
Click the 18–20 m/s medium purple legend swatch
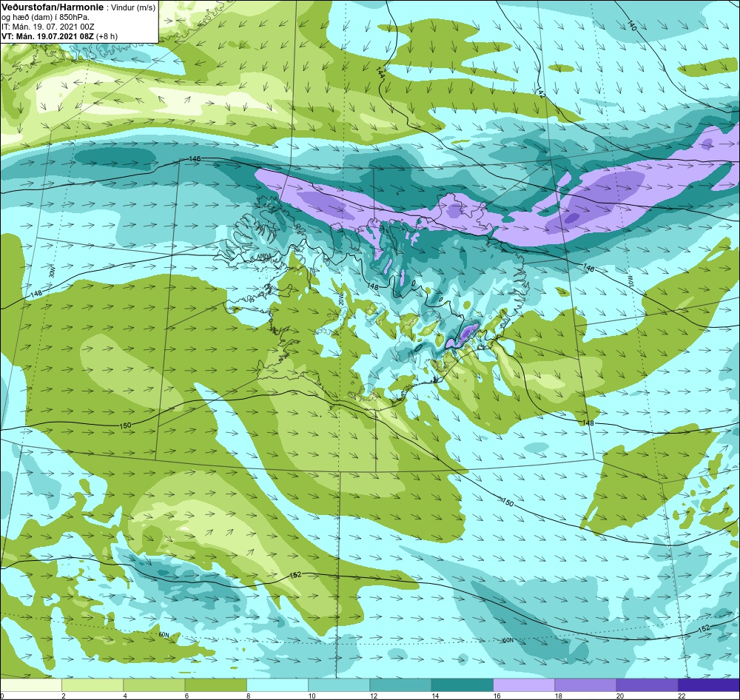pyautogui.click(x=585, y=685)
